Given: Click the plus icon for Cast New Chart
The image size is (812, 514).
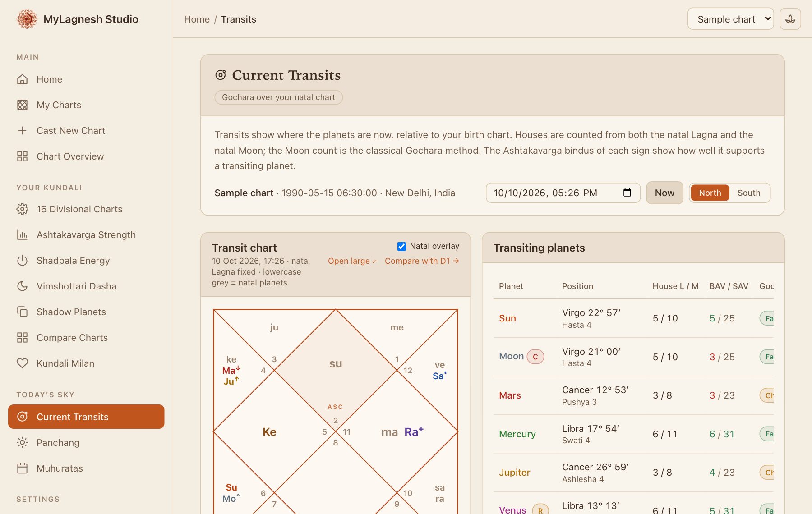Looking at the screenshot, I should pyautogui.click(x=22, y=131).
